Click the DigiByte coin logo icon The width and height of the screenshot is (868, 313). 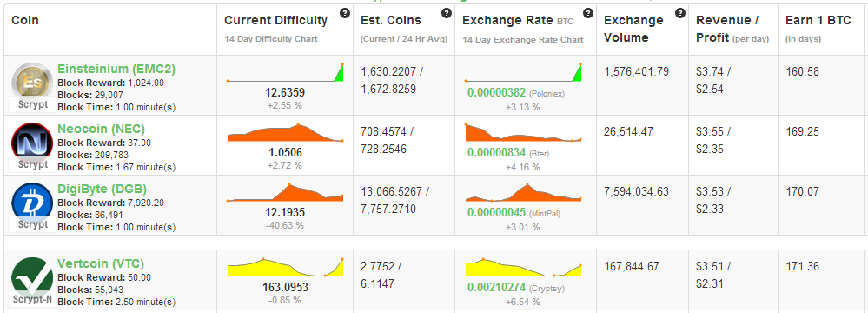click(32, 203)
